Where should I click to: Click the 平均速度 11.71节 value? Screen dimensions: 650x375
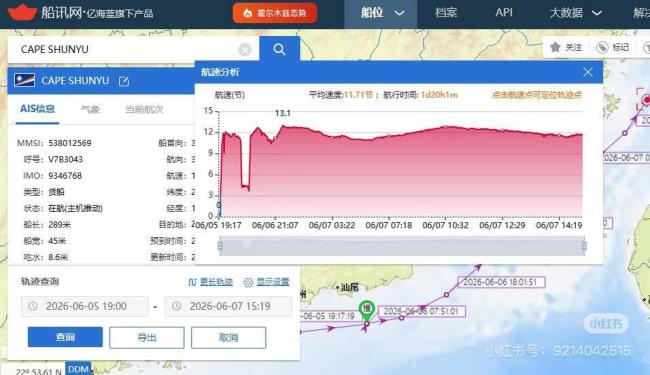358,95
